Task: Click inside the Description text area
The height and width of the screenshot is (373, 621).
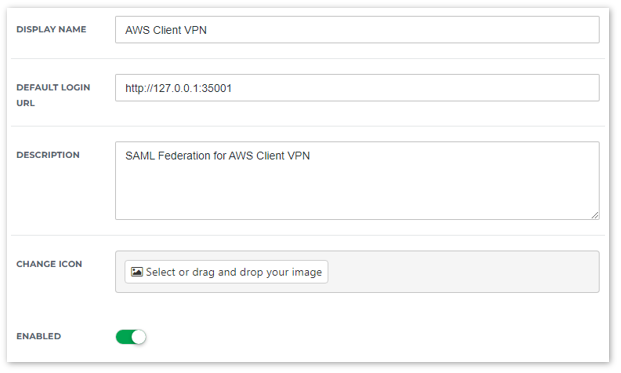Action: (x=357, y=181)
